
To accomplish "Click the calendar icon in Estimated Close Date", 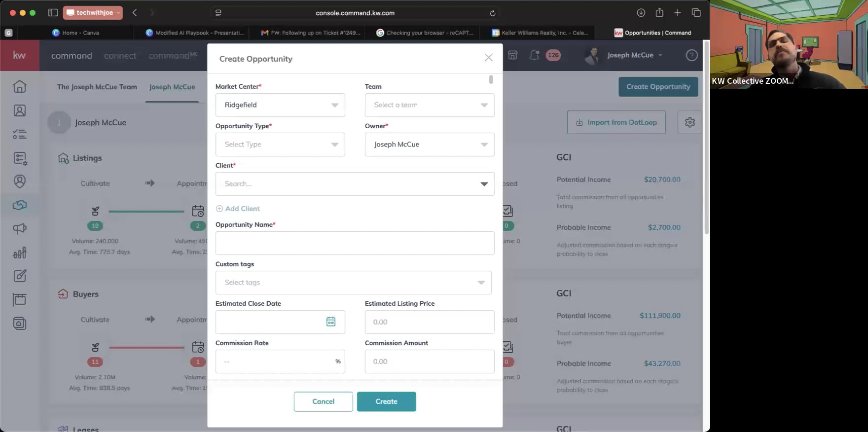I will pyautogui.click(x=331, y=322).
